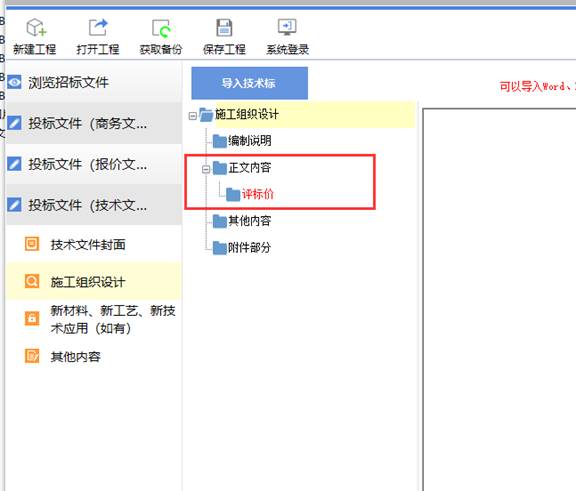Viewport: 576px width, 491px height.
Task: Select the 附件部分 folder in the tree
Action: [249, 248]
